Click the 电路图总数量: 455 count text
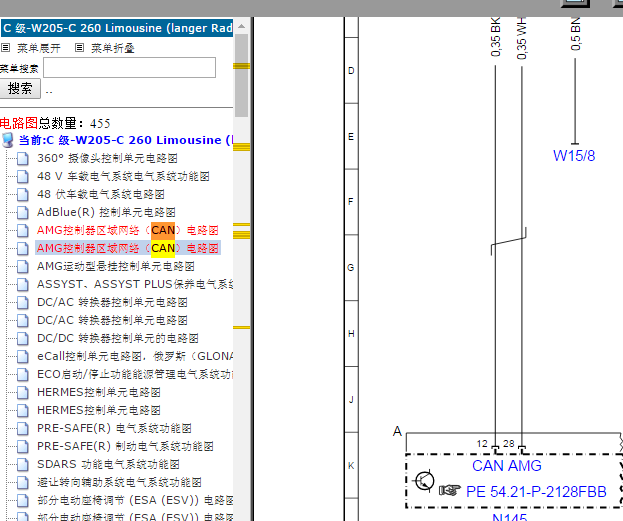The image size is (623, 521). pos(55,123)
